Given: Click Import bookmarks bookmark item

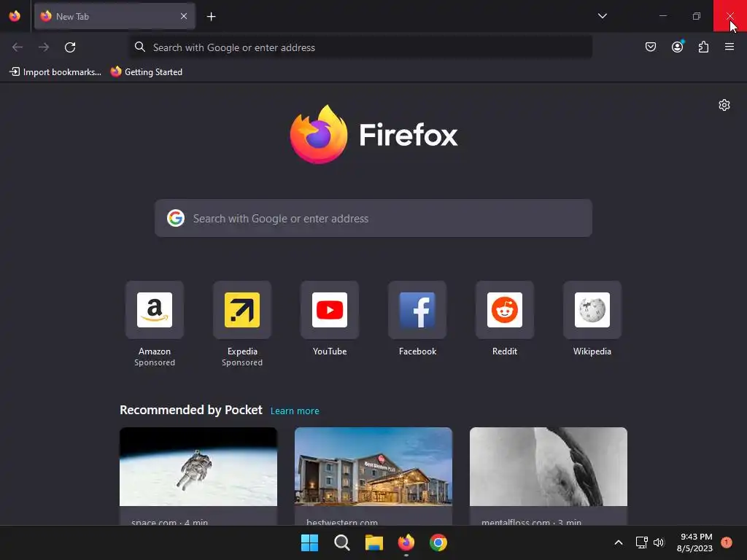Looking at the screenshot, I should click(x=55, y=72).
